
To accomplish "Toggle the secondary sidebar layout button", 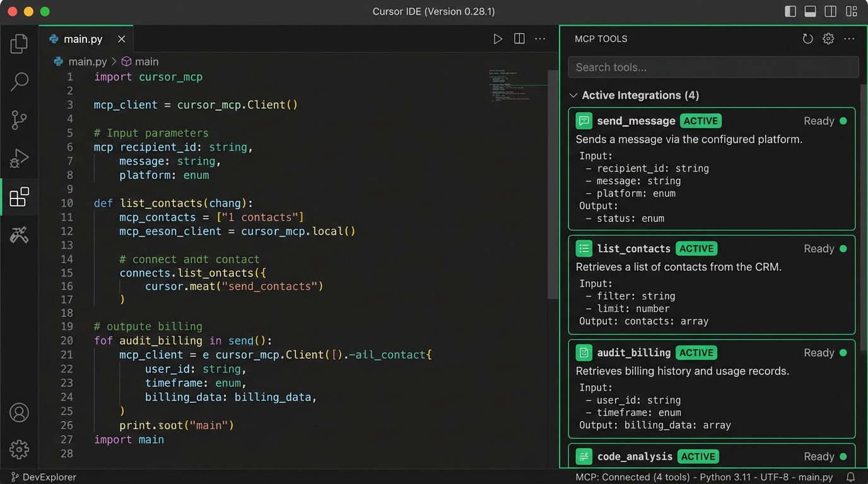I will [831, 11].
